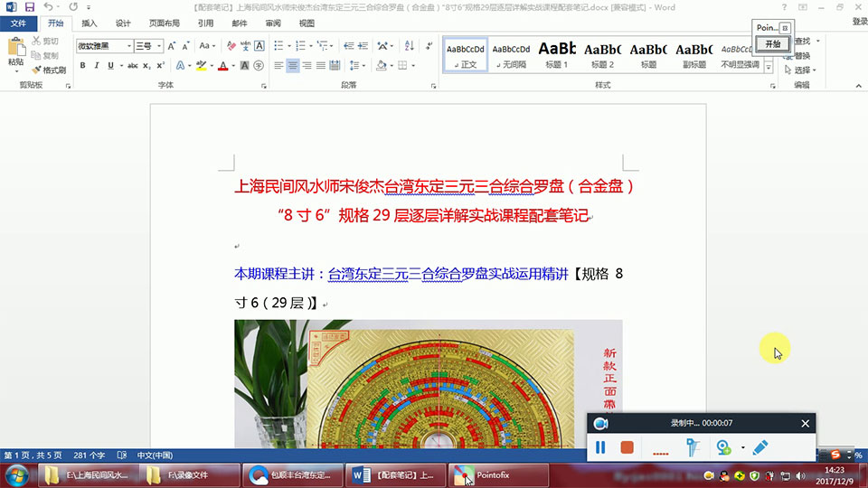Clear all formatting with the eraser icon
Viewport: 868px width, 488px height.
tap(231, 46)
